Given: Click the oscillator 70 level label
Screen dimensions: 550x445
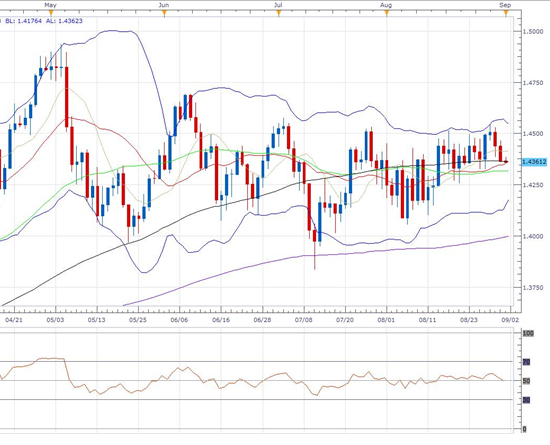Looking at the screenshot, I should coord(526,362).
